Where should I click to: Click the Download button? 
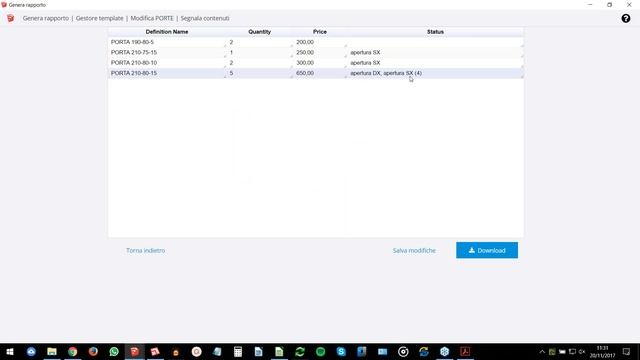point(487,250)
